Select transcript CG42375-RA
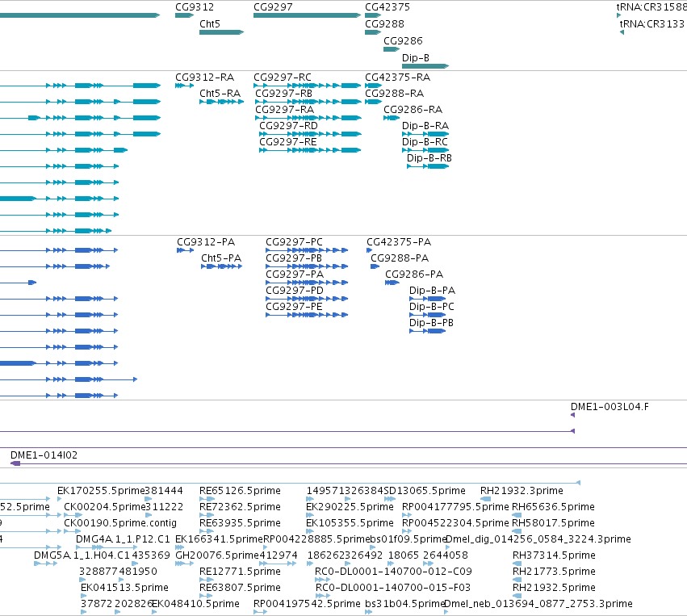687x616 pixels. [x=398, y=78]
